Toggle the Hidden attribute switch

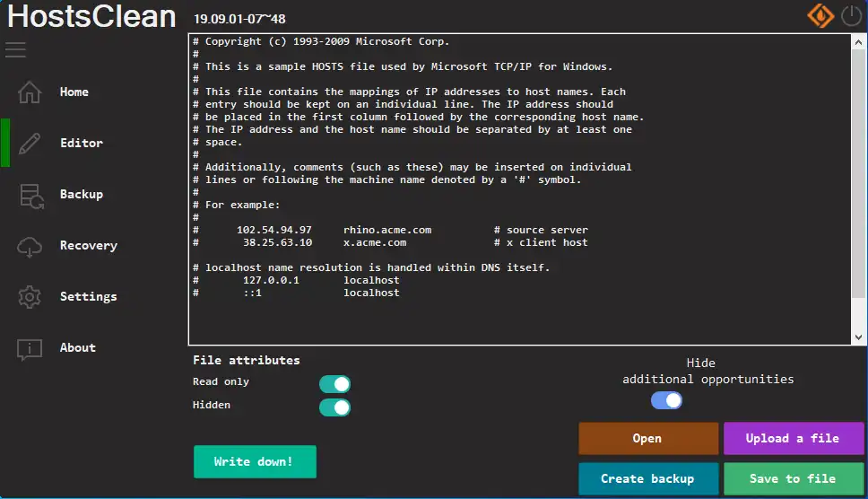tap(334, 407)
